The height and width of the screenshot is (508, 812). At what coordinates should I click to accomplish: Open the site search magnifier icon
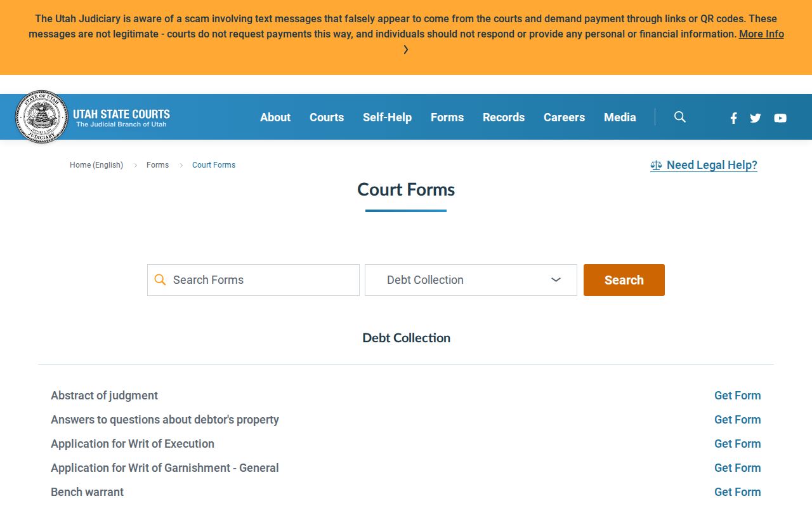(680, 117)
